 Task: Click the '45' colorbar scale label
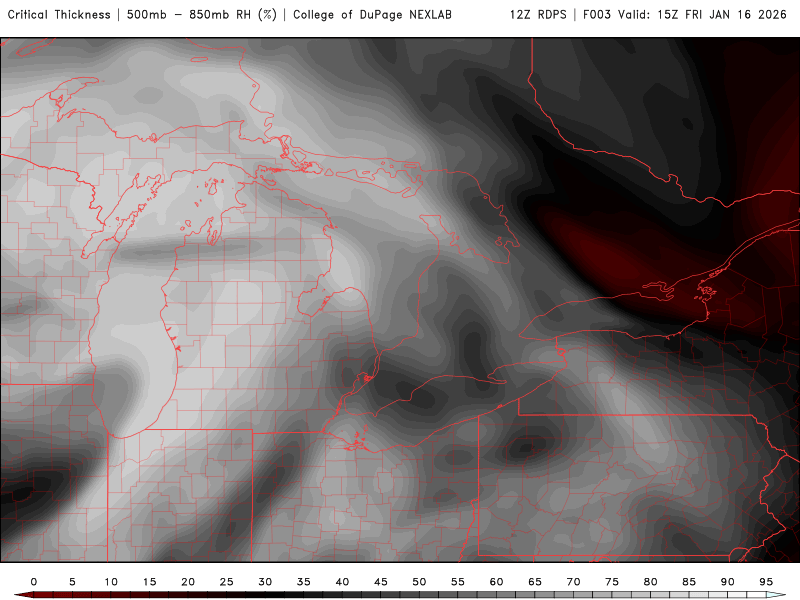pos(381,582)
